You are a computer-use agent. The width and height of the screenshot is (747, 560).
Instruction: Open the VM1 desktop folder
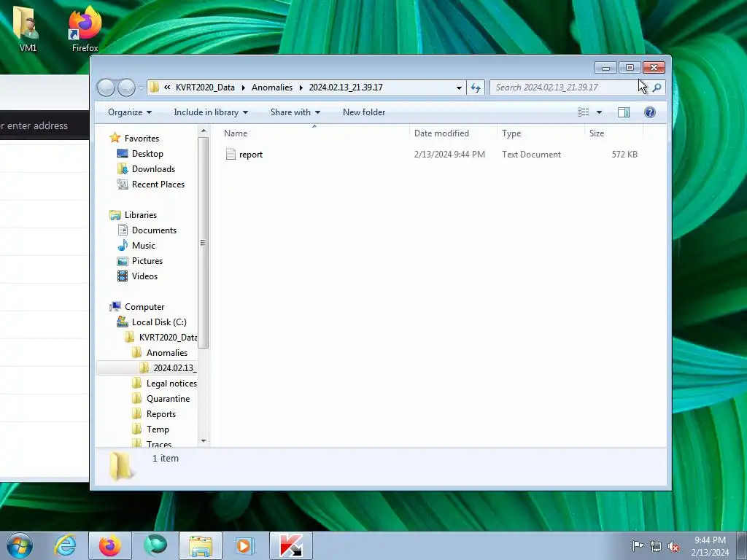27,28
